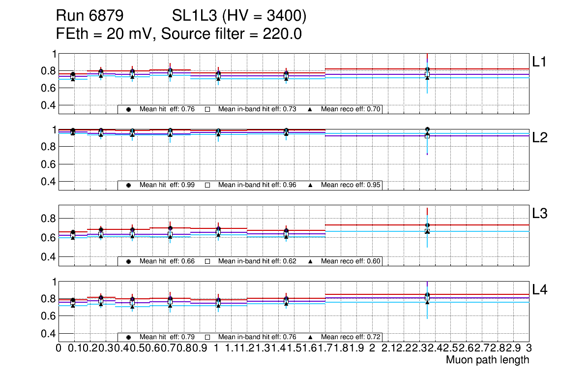Click the open square marker in L3 legend

point(207,261)
